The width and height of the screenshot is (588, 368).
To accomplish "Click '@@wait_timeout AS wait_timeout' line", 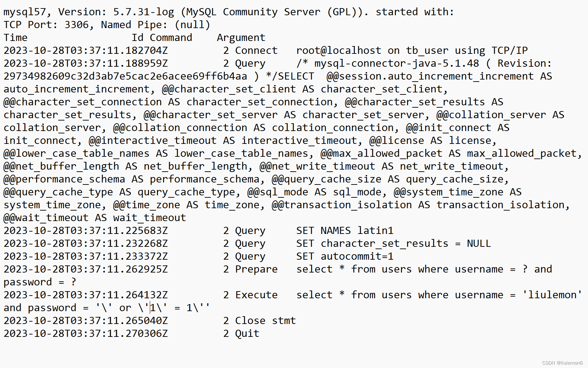I will [95, 218].
